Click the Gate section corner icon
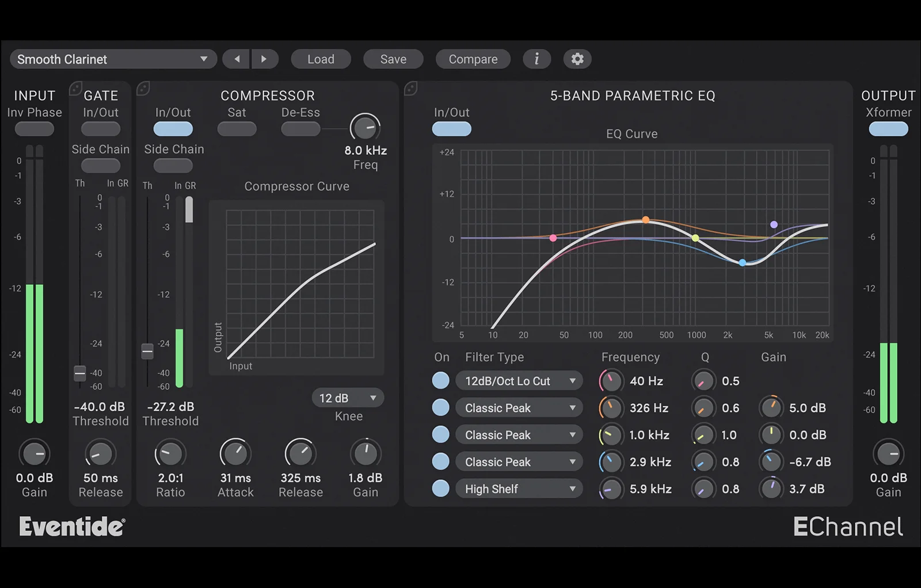 (75, 89)
